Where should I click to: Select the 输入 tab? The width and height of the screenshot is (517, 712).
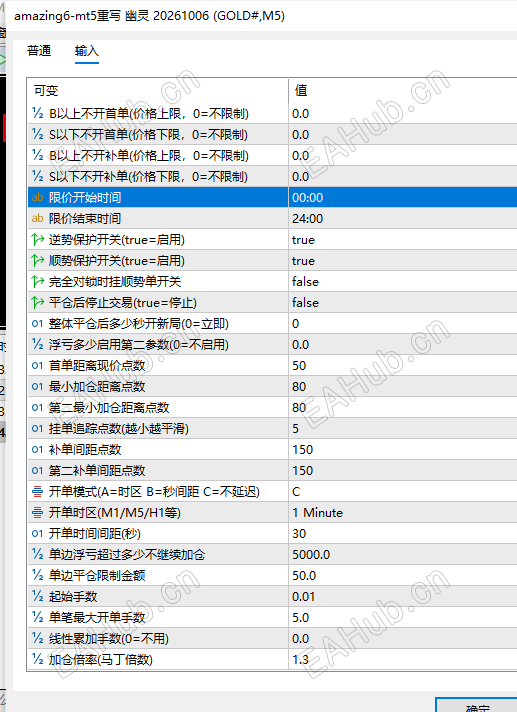coord(87,51)
